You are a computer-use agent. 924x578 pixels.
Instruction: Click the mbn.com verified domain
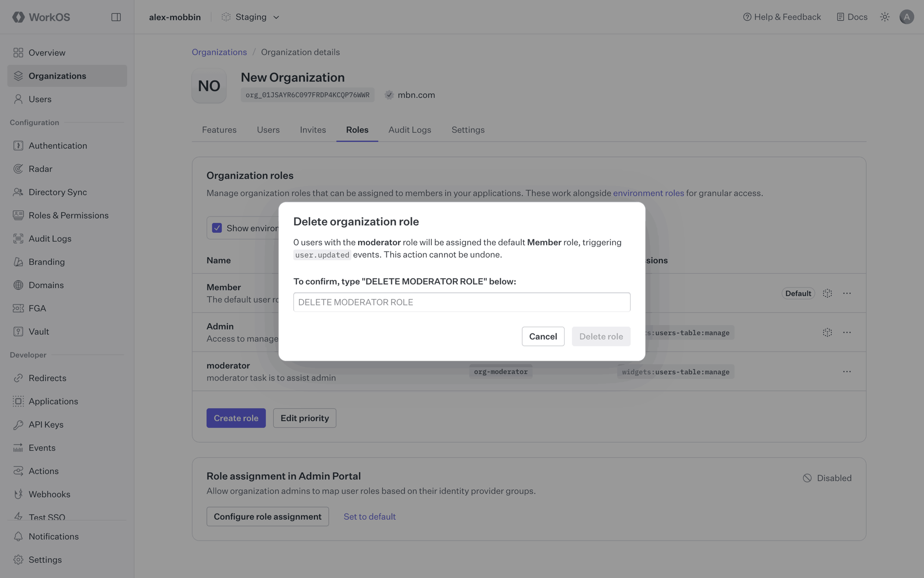410,95
